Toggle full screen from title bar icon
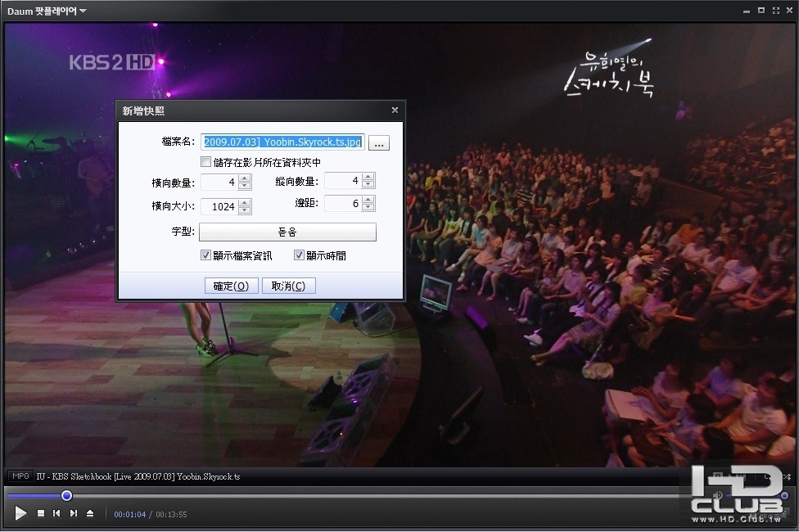 pos(775,10)
